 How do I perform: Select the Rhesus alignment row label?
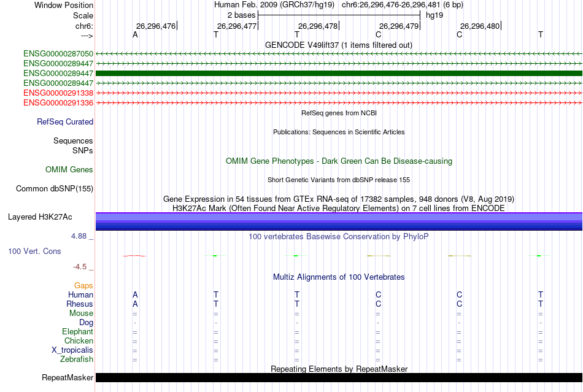[80, 304]
